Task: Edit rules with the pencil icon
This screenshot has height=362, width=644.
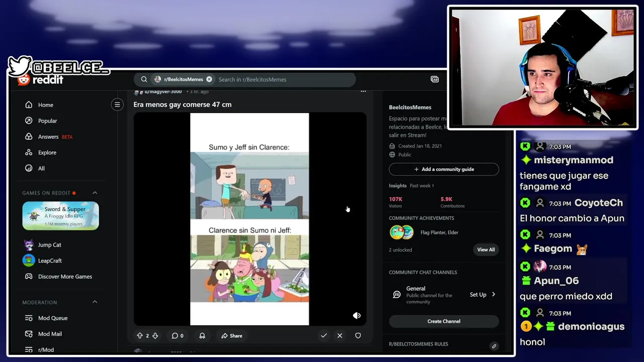Action: click(494, 346)
